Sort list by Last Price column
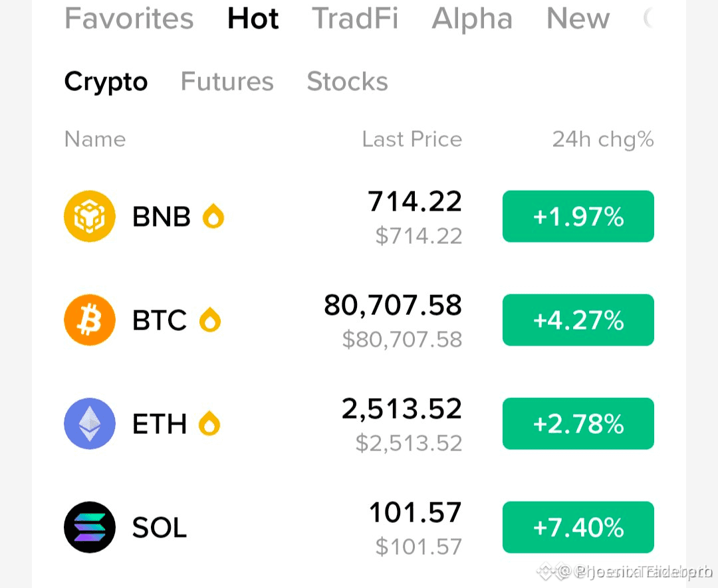 pos(412,139)
